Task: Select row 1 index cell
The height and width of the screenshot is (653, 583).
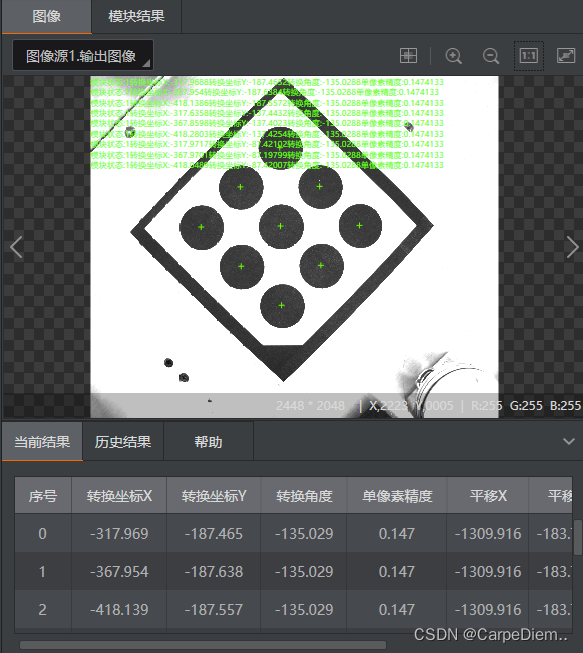Action: [42, 571]
